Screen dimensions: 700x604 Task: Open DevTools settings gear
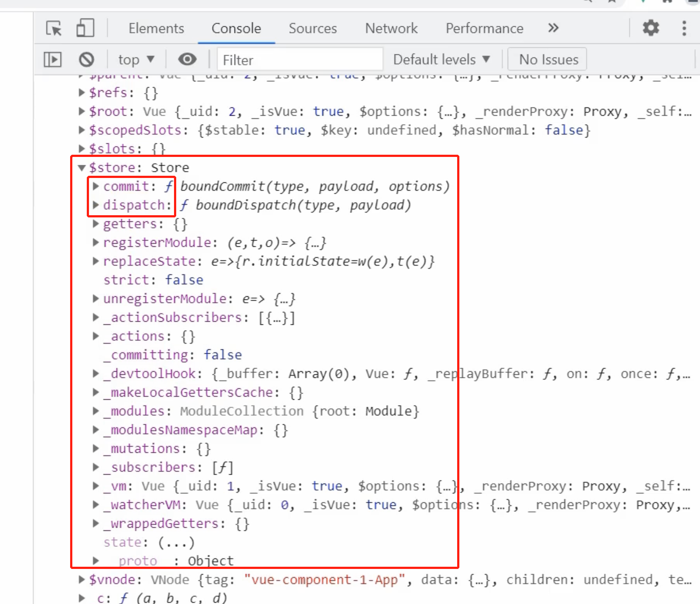pyautogui.click(x=651, y=28)
